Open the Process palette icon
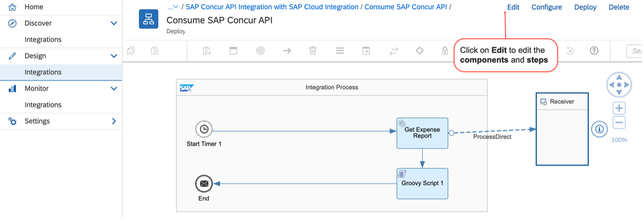 pos(233,51)
